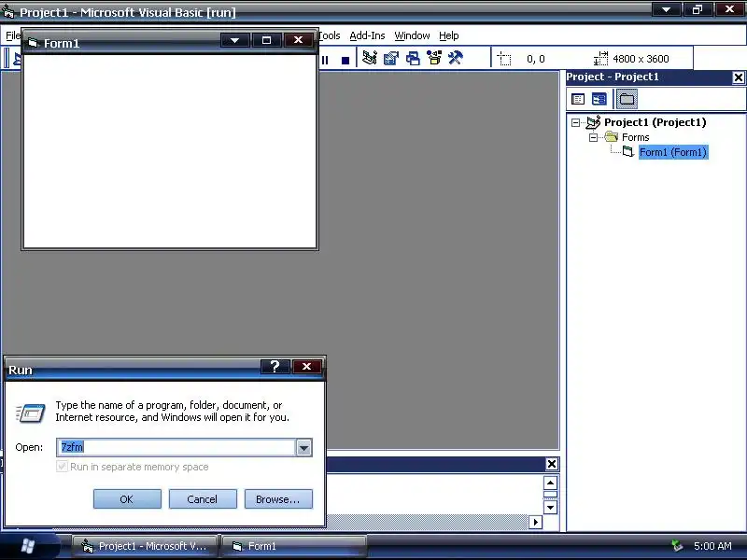Toggle Folders view in Project panel

click(627, 99)
